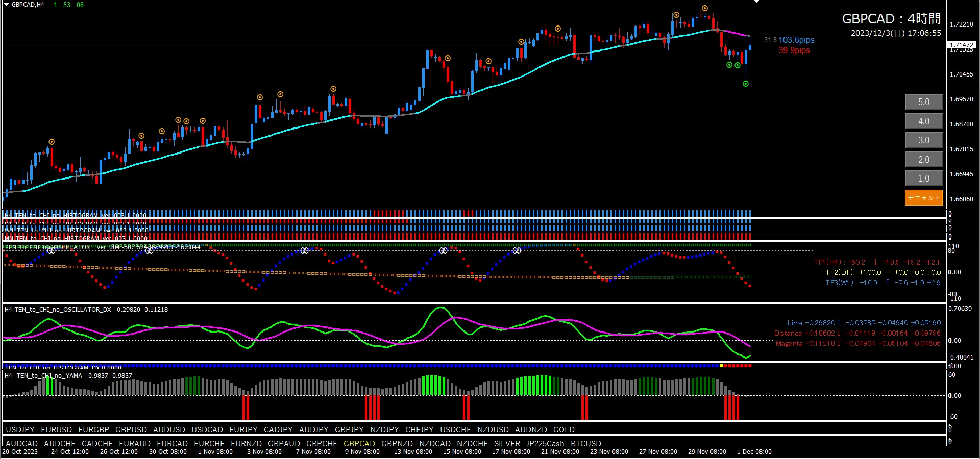The width and height of the screenshot is (980, 459).
Task: Select EURNZD in the symbol list
Action: click(x=247, y=444)
